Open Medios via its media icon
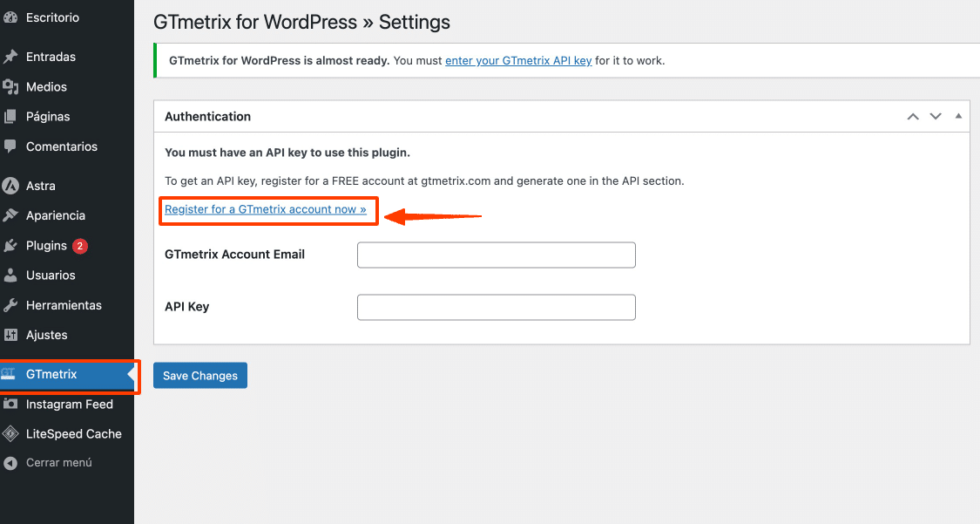The image size is (980, 524). (x=10, y=86)
